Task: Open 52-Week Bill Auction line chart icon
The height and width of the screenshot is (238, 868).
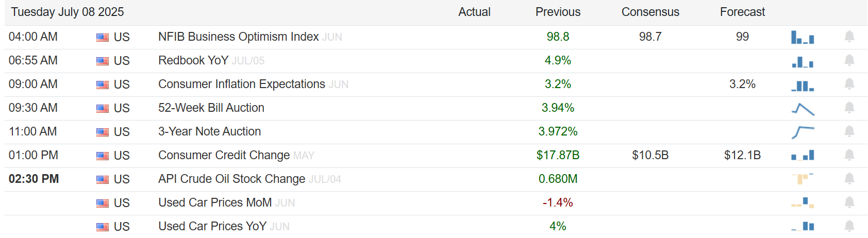Action: (803, 108)
